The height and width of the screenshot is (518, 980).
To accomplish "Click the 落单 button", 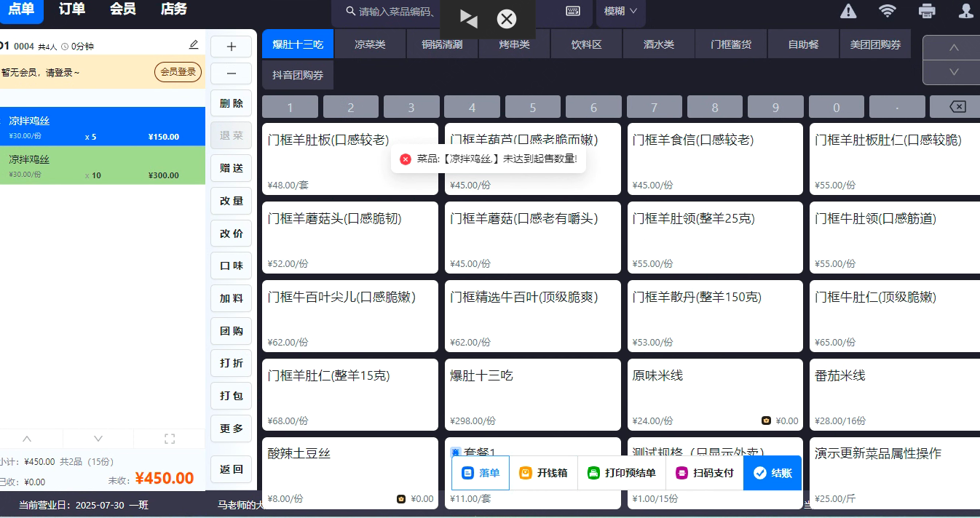I will click(x=481, y=473).
